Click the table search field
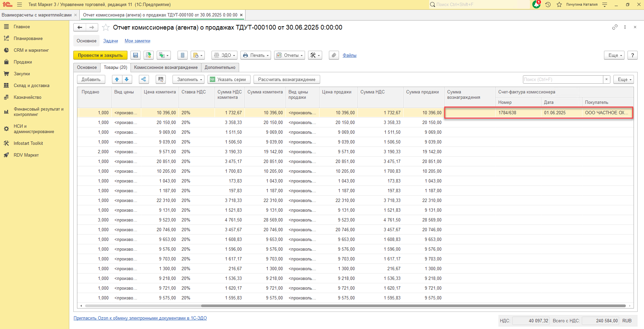 point(563,80)
